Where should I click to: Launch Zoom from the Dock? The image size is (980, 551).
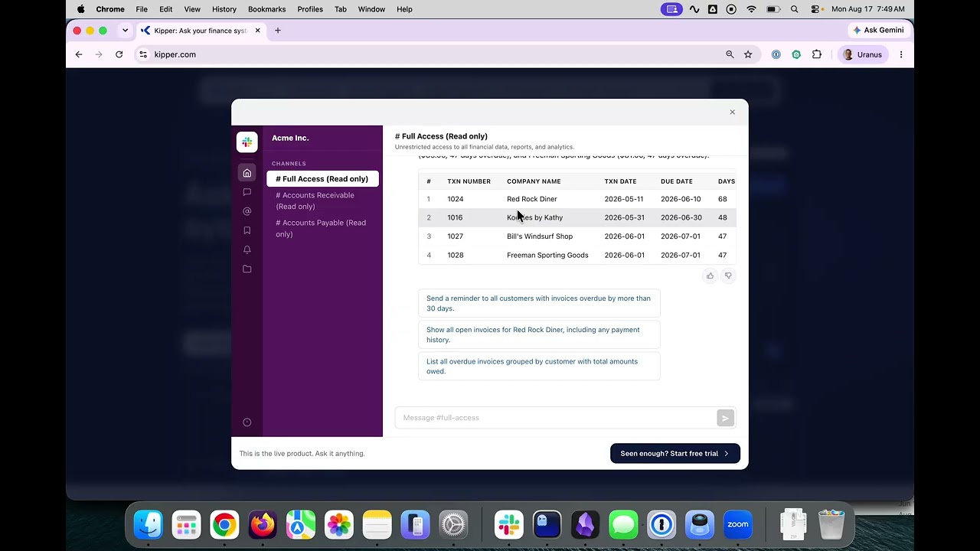point(738,525)
